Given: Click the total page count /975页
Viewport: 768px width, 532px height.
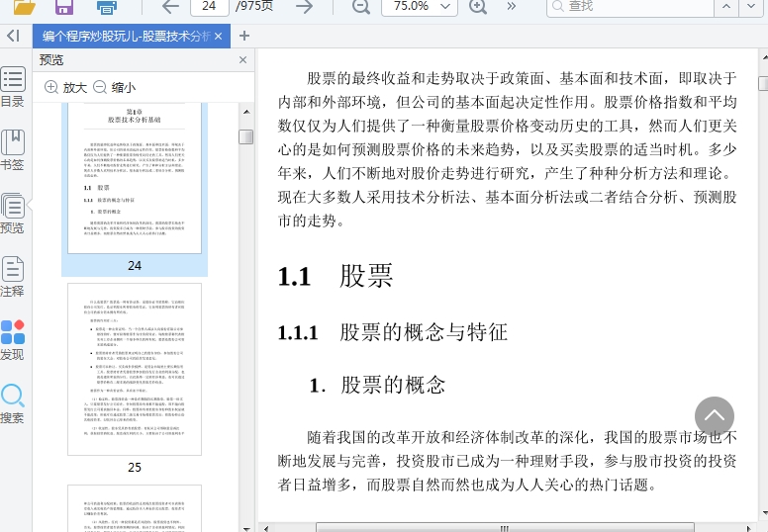Looking at the screenshot, I should [254, 6].
